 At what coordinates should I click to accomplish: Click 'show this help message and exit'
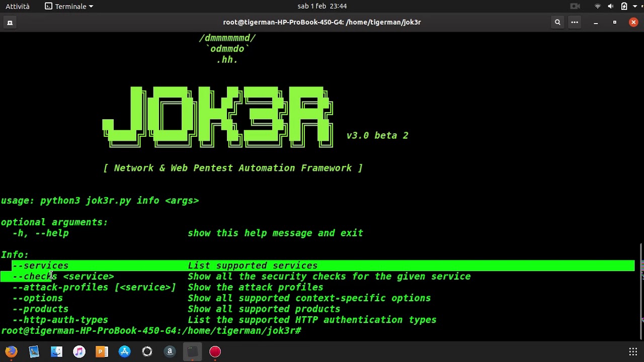tap(275, 233)
